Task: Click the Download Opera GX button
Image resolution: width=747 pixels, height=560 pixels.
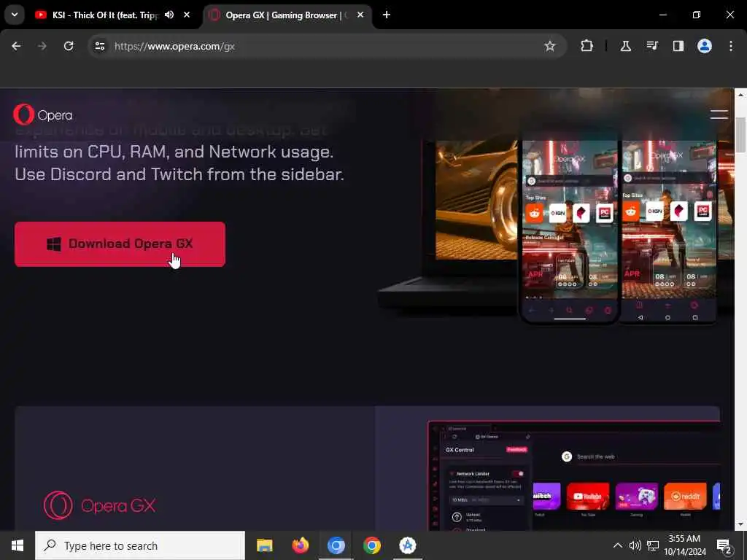Action: [x=120, y=244]
